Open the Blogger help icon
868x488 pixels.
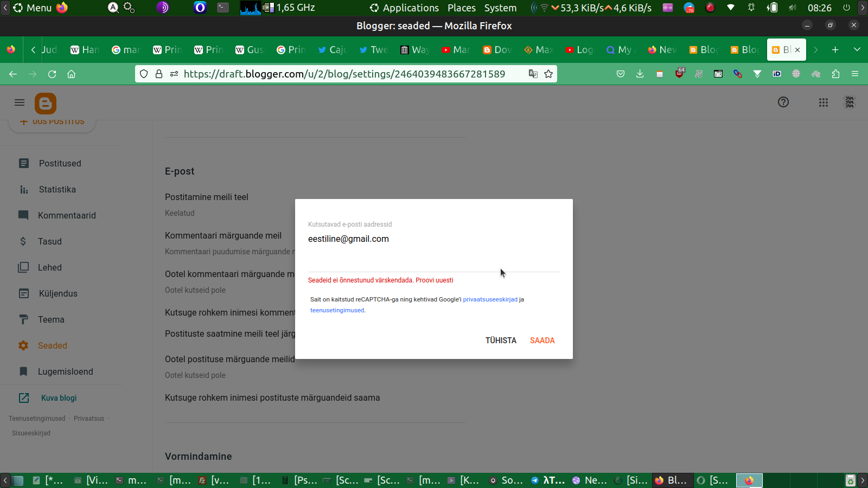point(783,102)
